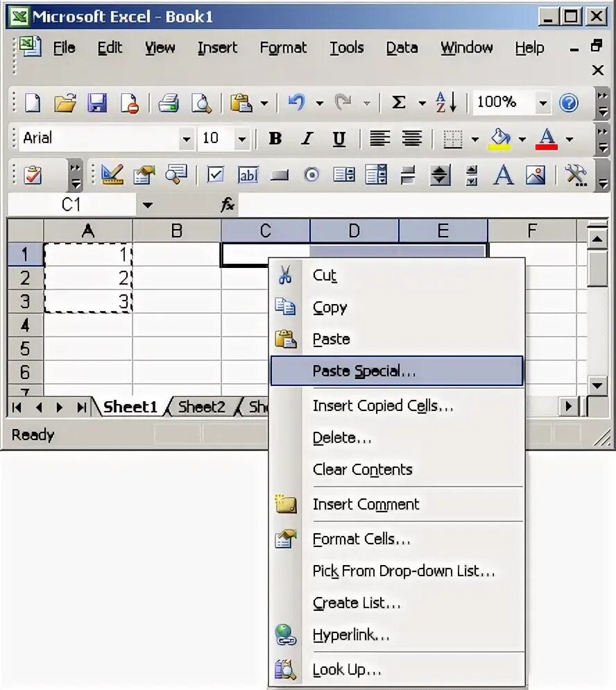Open the File menu

65,47
